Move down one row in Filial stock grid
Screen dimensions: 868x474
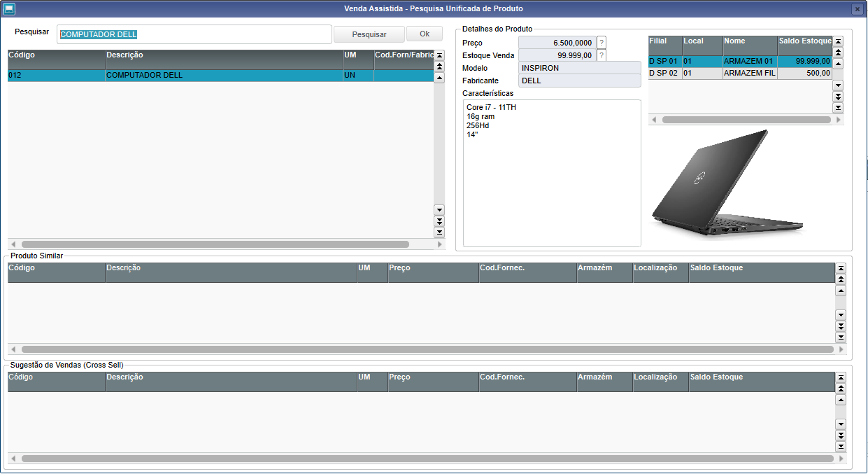tap(839, 85)
